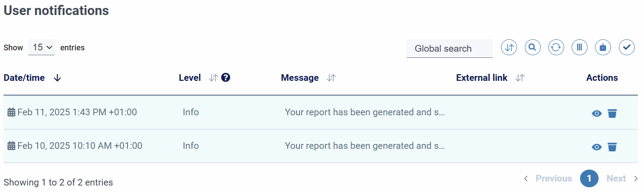Click the Level help question mark icon
This screenshot has height=193, width=644.
226,78
